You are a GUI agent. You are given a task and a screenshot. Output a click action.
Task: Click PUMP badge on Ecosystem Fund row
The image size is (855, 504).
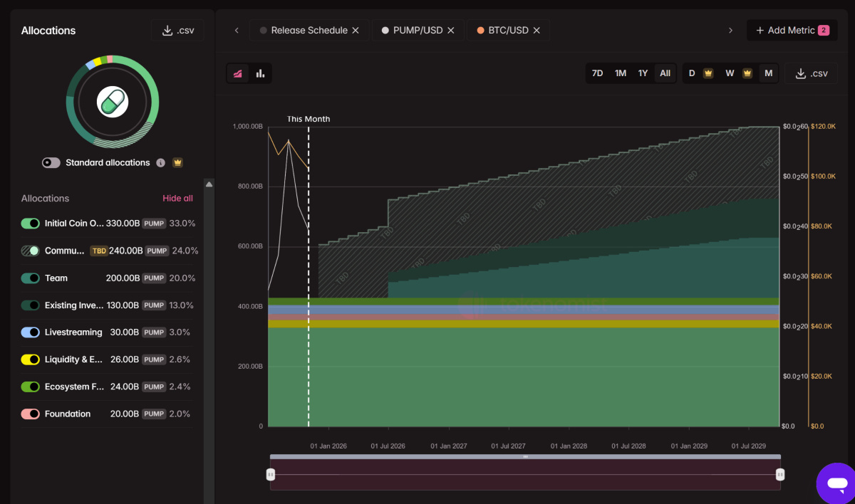pyautogui.click(x=154, y=387)
